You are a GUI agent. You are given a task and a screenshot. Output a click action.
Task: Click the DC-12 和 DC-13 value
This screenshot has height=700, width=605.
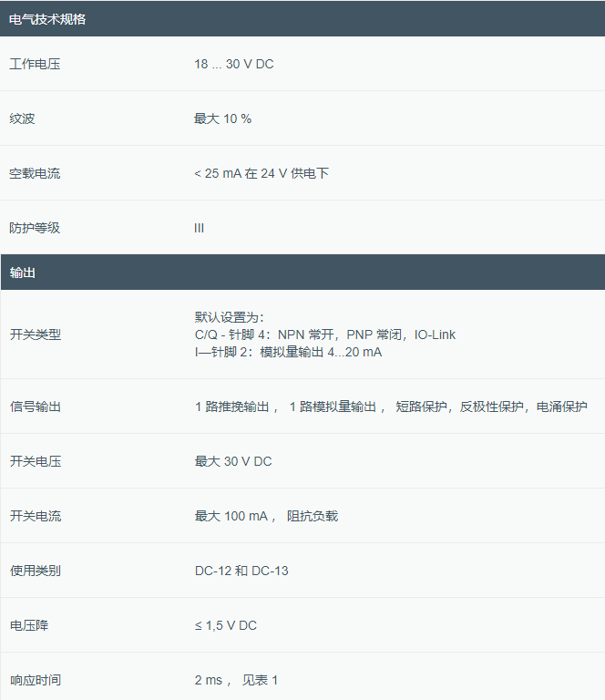(241, 571)
